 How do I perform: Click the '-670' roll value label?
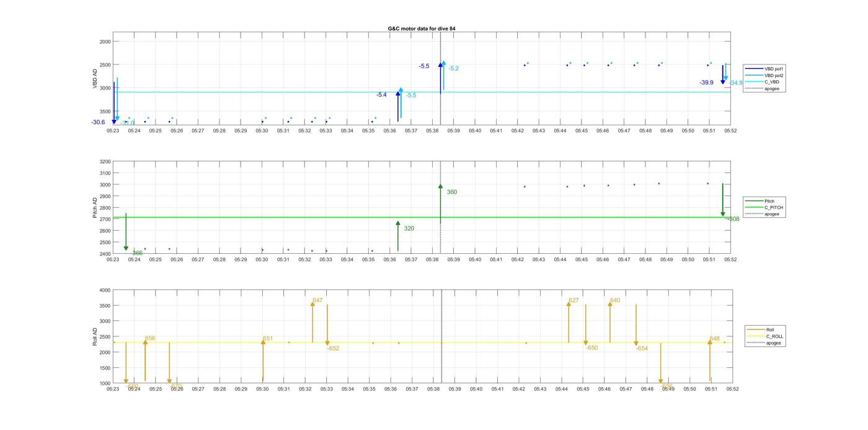pyautogui.click(x=176, y=386)
